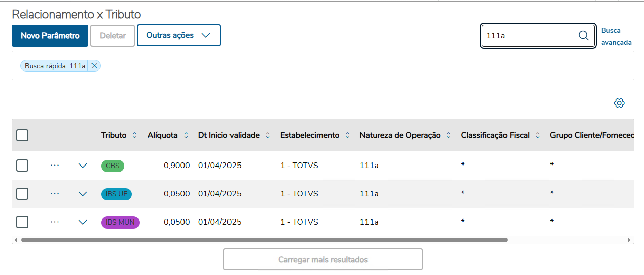Image resolution: width=644 pixels, height=275 pixels.
Task: Expand the IBS UF row details
Action: [83, 194]
